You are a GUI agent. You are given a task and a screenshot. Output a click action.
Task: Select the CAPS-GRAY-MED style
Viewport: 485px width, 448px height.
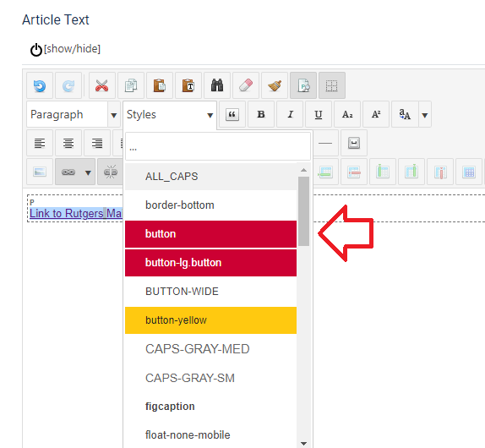(x=210, y=349)
